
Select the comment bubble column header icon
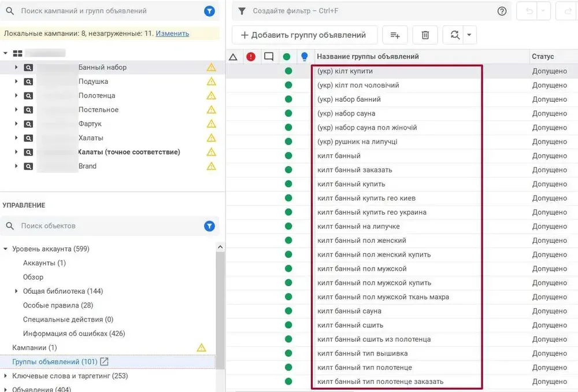pyautogui.click(x=268, y=56)
